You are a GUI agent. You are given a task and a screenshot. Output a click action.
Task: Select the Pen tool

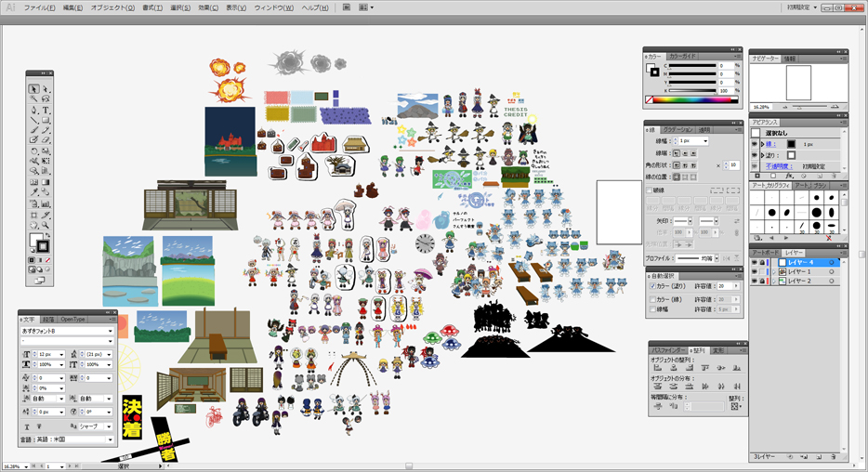pyautogui.click(x=33, y=111)
